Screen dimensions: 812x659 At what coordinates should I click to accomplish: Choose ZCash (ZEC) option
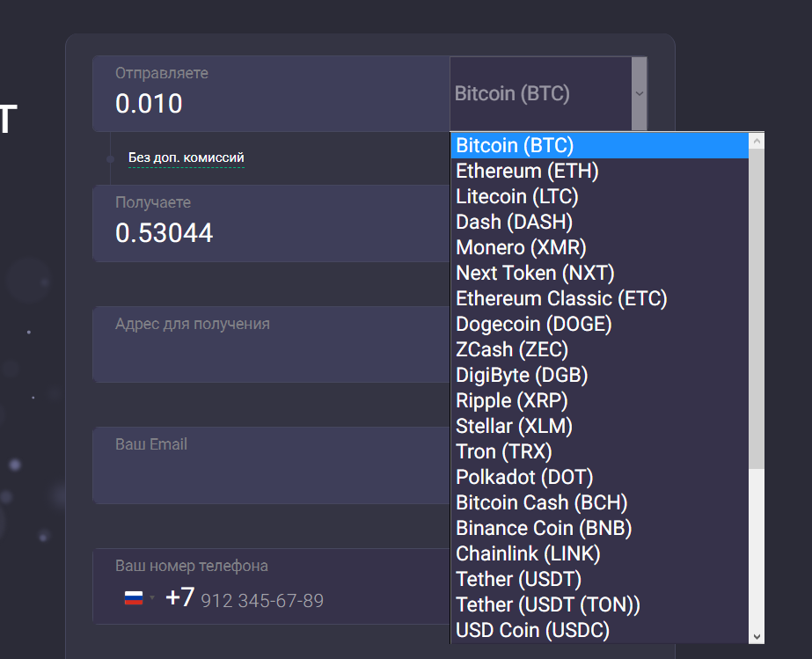click(600, 349)
